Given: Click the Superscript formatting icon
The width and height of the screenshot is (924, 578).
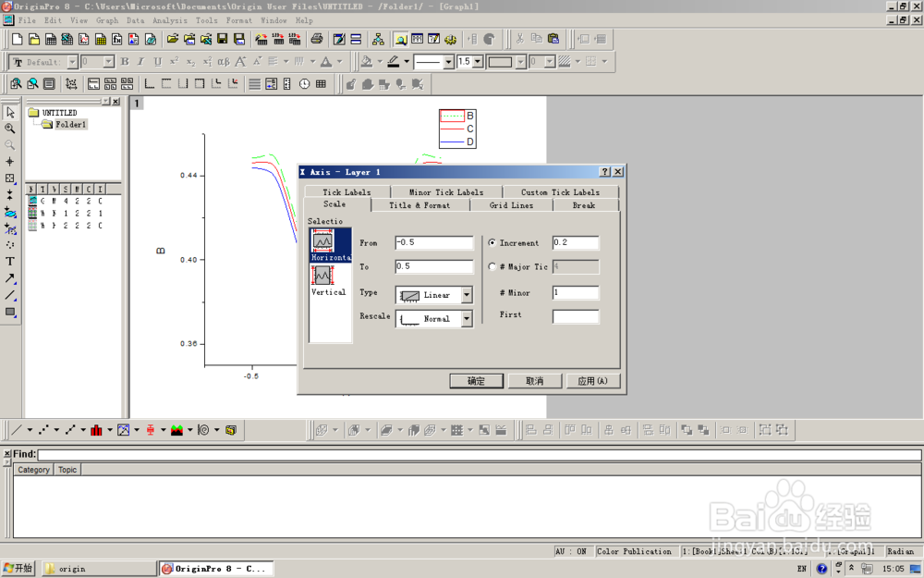Looking at the screenshot, I should coord(174,61).
